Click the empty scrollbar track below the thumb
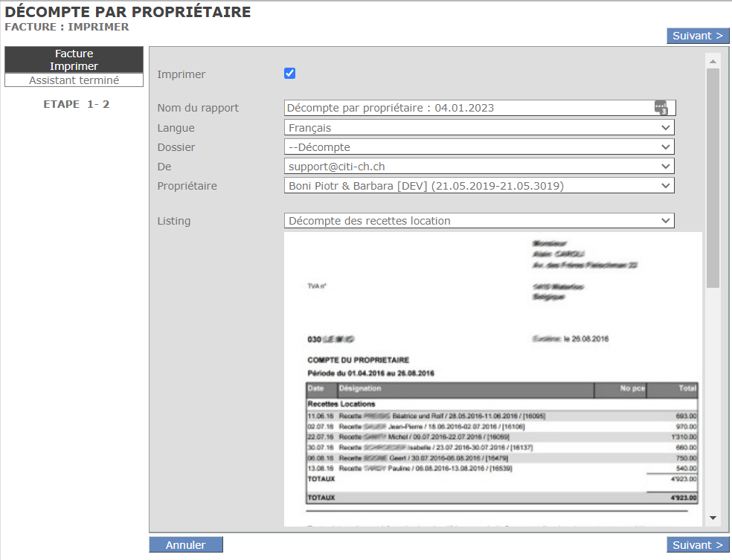Screen dimensions: 732x560 pyautogui.click(x=713, y=402)
